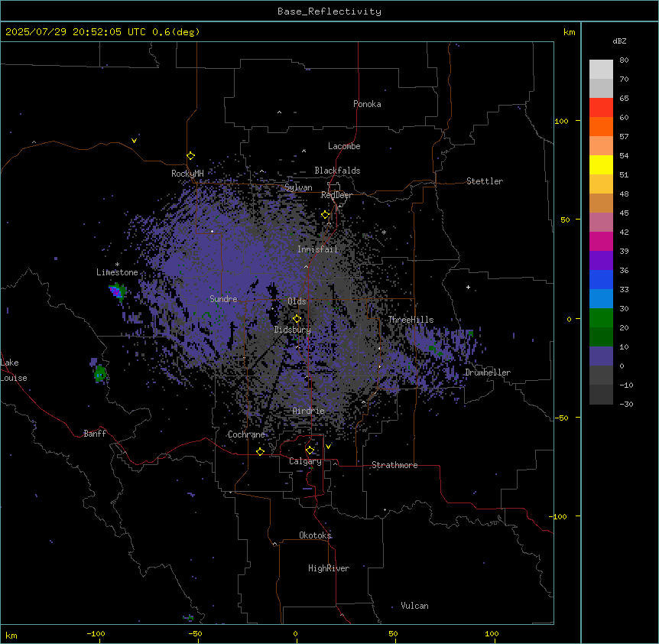Image resolution: width=659 pixels, height=644 pixels.
Task: Click the Sundre city label
Action: click(x=223, y=299)
